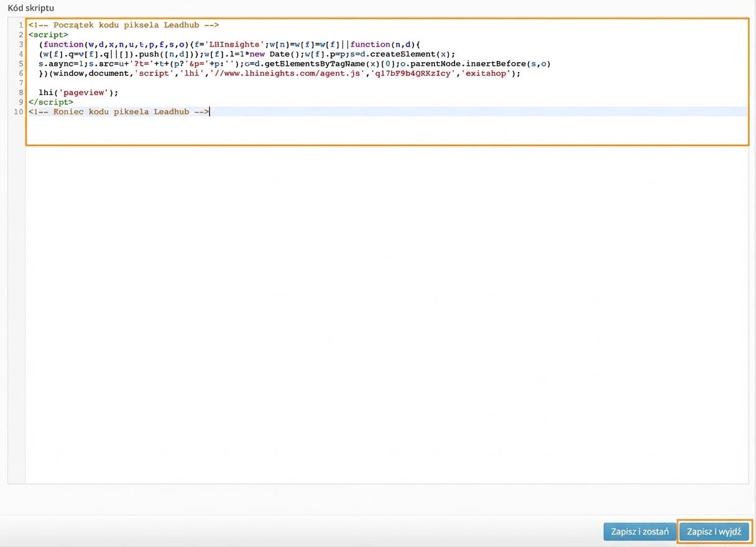
Task: Click line number 7 in the gutter
Action: pyautogui.click(x=21, y=83)
